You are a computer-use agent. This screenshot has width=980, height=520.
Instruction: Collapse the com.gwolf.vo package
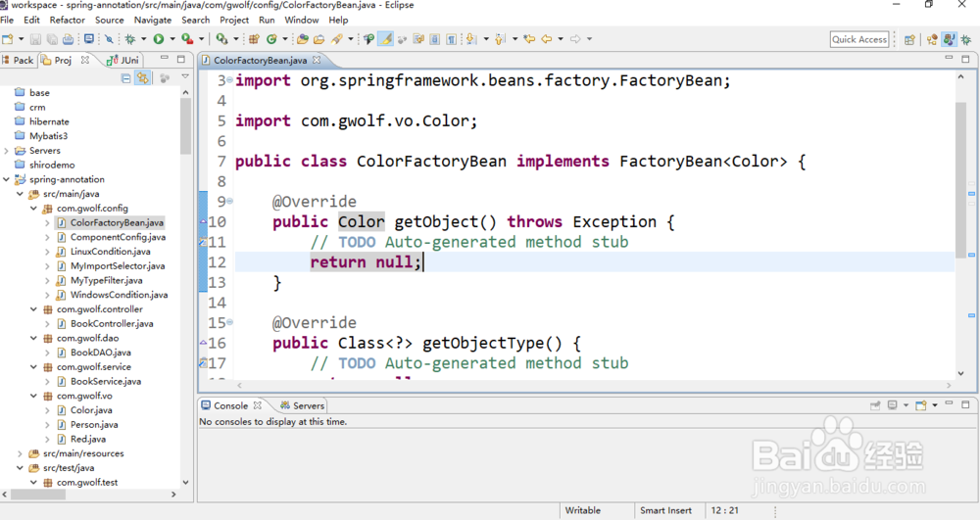point(33,396)
